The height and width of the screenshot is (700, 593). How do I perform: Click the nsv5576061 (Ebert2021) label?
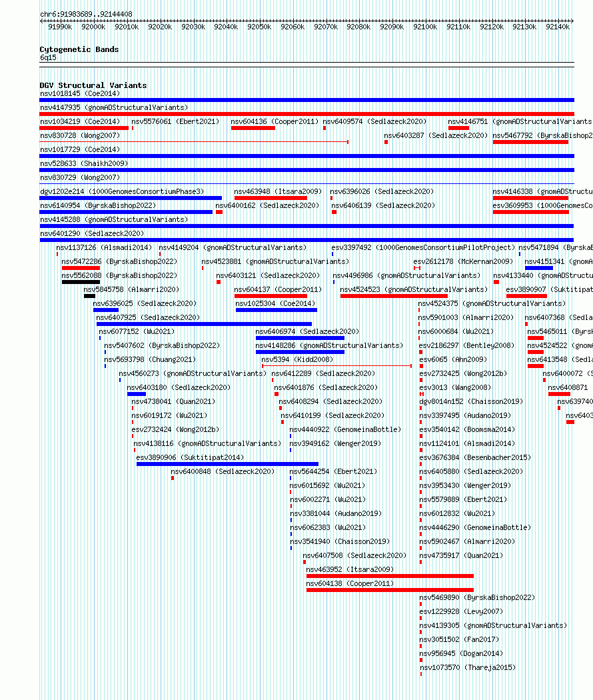[175, 121]
